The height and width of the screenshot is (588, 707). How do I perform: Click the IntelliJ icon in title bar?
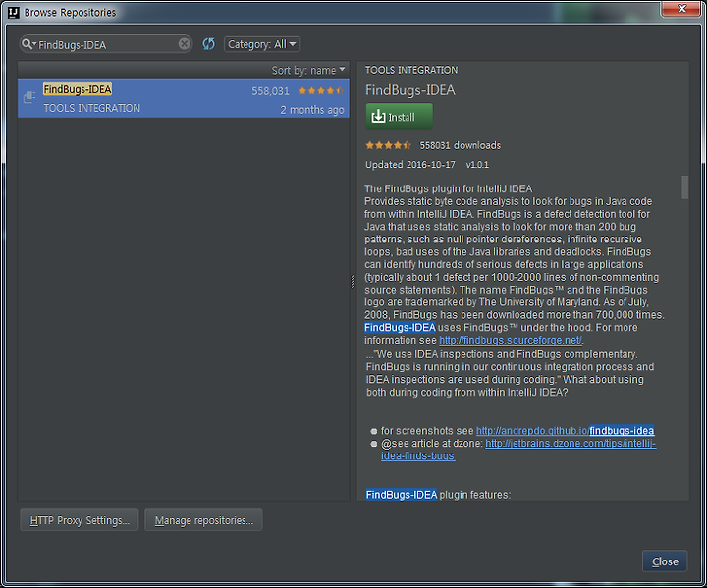(14, 12)
